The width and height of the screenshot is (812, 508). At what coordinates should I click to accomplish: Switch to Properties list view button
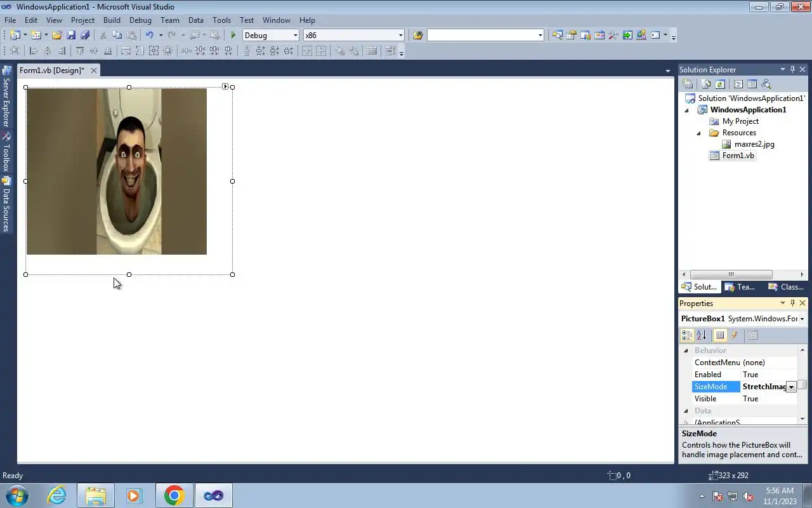click(720, 335)
